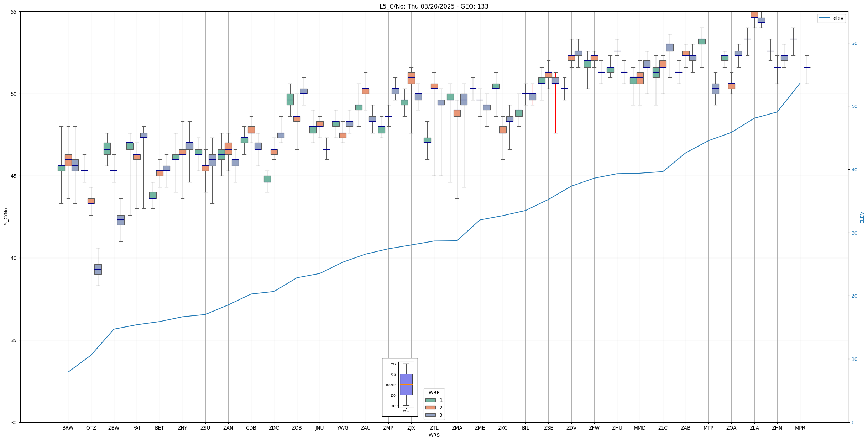Click the WRS x-axis title
Viewport: 868px width, 441px height.
pyautogui.click(x=434, y=435)
